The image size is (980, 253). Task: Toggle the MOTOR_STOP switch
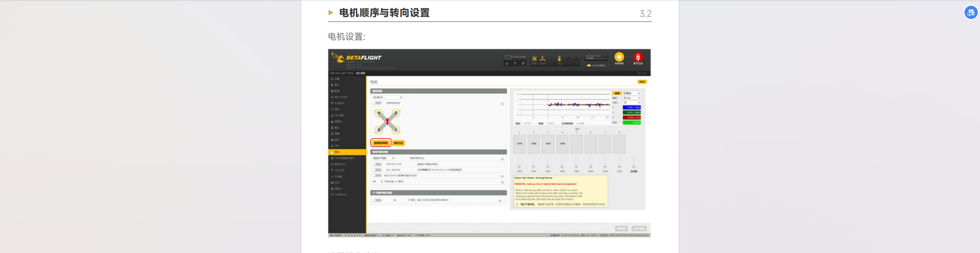click(377, 164)
